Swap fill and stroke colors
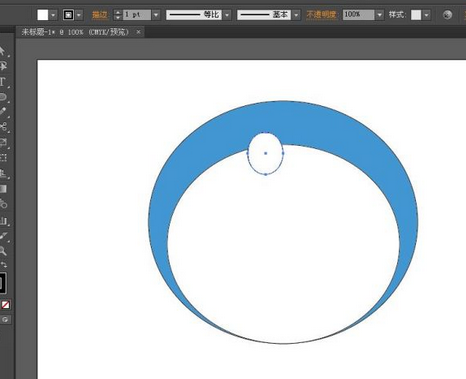 (x=3, y=265)
